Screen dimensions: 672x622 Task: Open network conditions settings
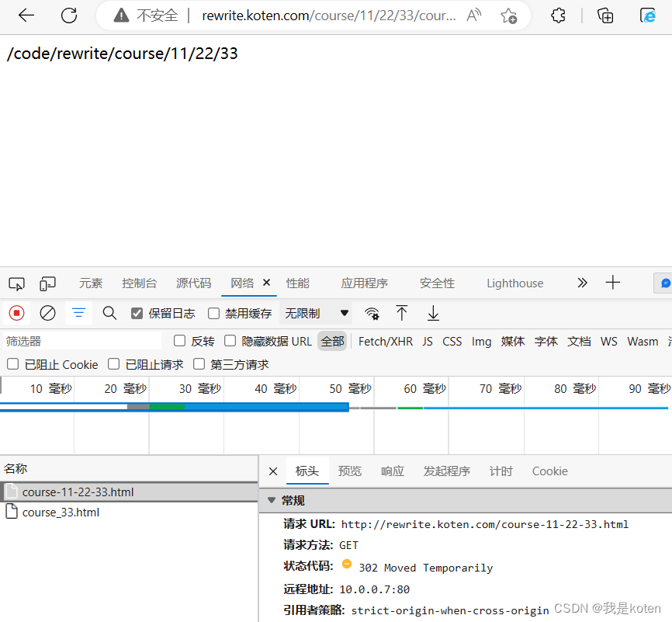coord(372,313)
